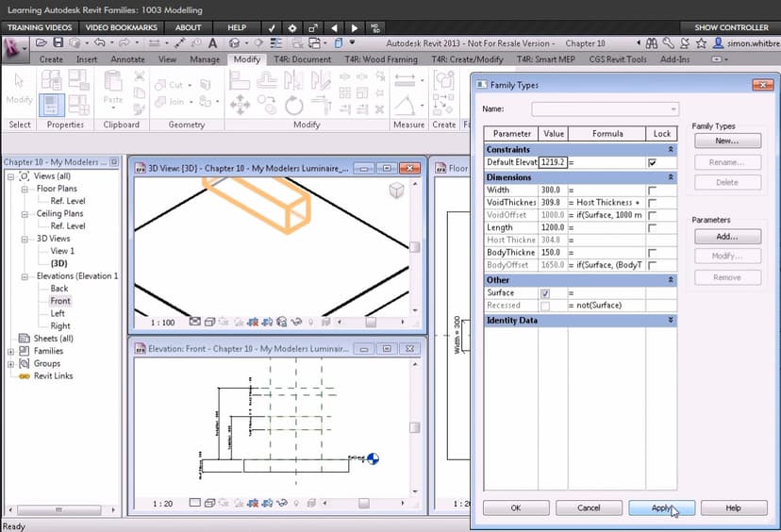Click the Add... parameter button
The image size is (781, 532).
pyautogui.click(x=727, y=237)
